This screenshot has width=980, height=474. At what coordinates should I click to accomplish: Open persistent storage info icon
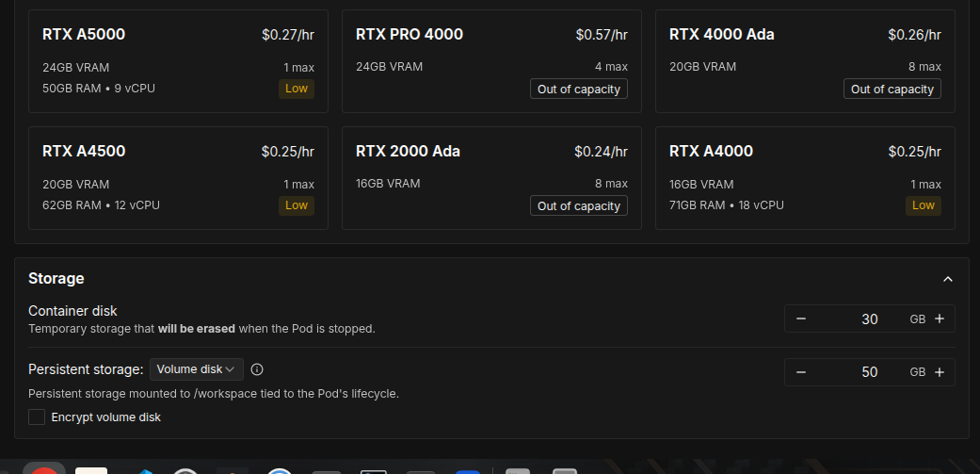pyautogui.click(x=257, y=369)
